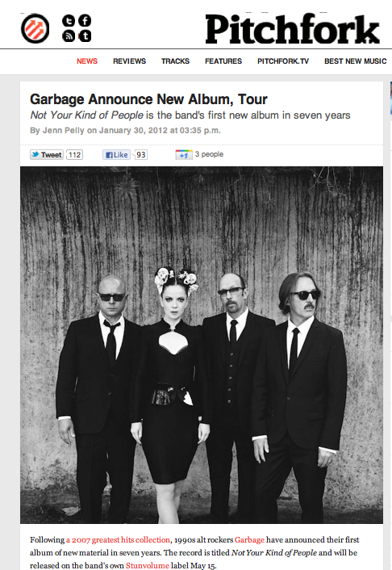Click the tweet count showing 112

pos(75,155)
